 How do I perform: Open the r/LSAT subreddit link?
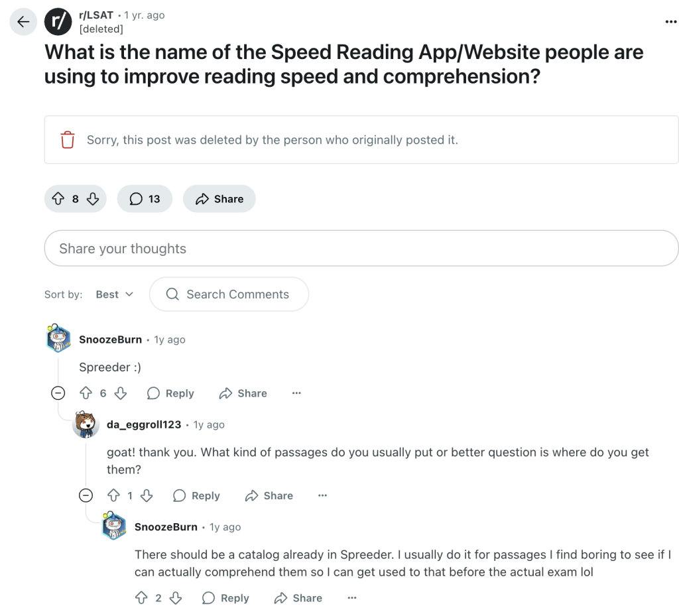click(94, 15)
